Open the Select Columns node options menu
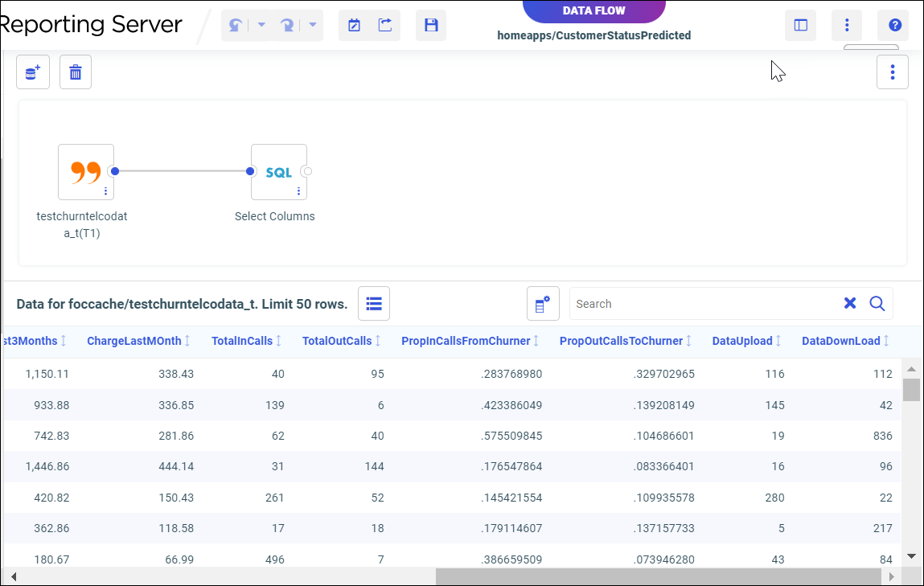The height and width of the screenshot is (586, 924). pyautogui.click(x=298, y=191)
